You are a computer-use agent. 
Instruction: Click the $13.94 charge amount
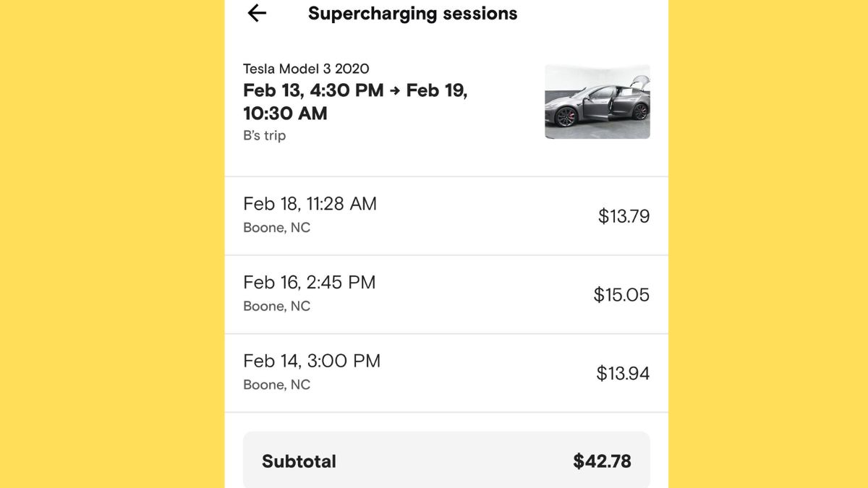tap(623, 374)
